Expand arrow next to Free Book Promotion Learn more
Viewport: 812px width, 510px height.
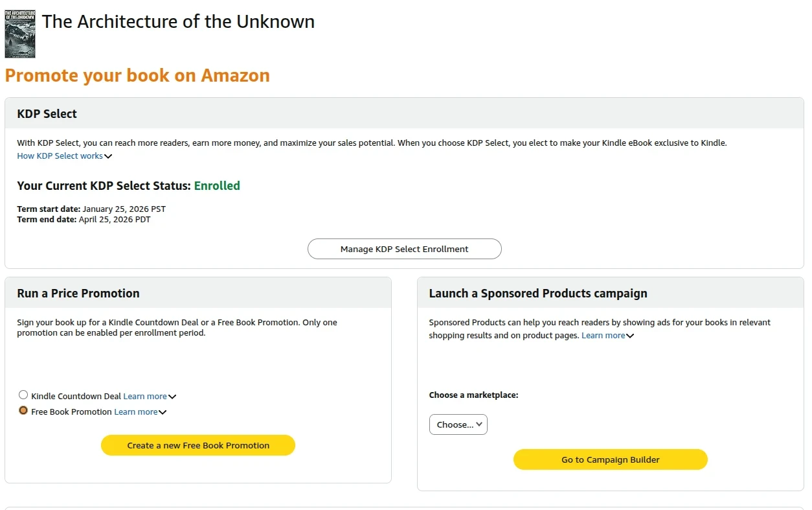(x=163, y=412)
